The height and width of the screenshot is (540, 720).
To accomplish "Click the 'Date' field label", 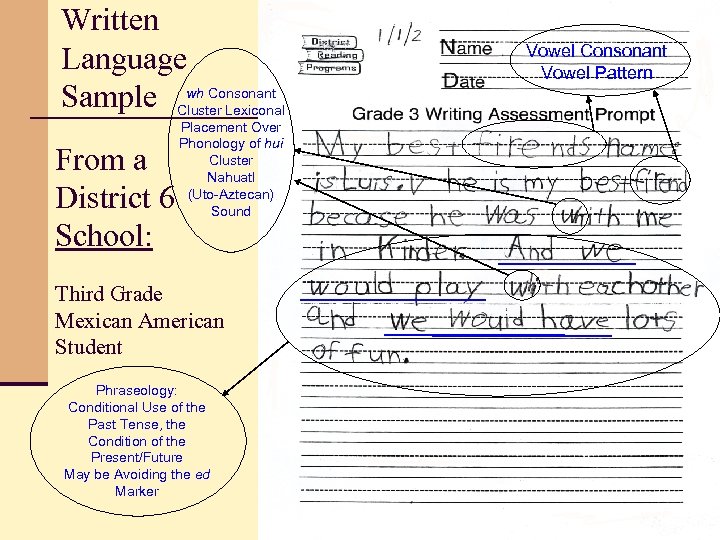I will point(463,82).
